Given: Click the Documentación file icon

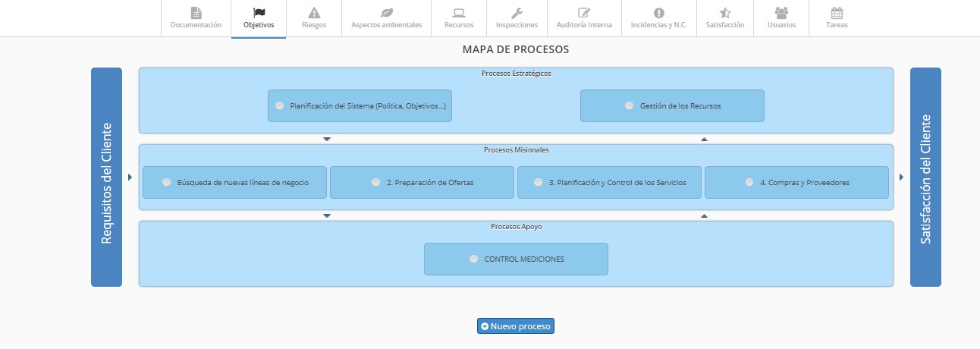Looking at the screenshot, I should coord(196,12).
